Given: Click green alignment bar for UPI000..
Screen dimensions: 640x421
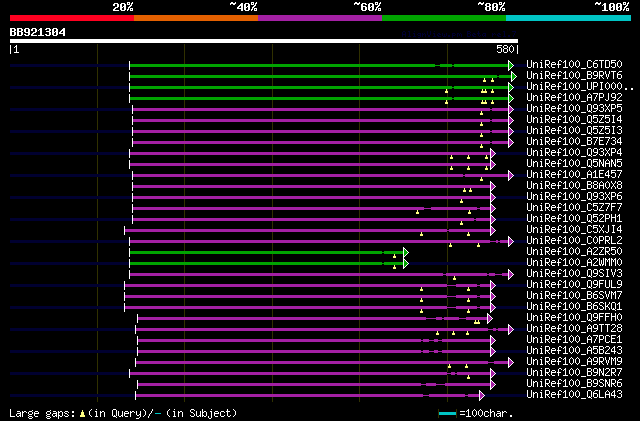Looking at the screenshot, I should click(319, 87).
